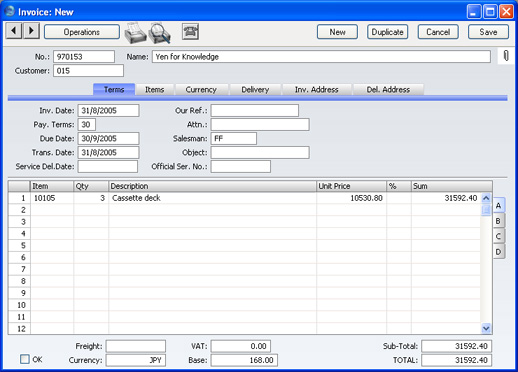The width and height of the screenshot is (518, 372).
Task: Edit the Pay. Terms field
Action: pyautogui.click(x=87, y=125)
